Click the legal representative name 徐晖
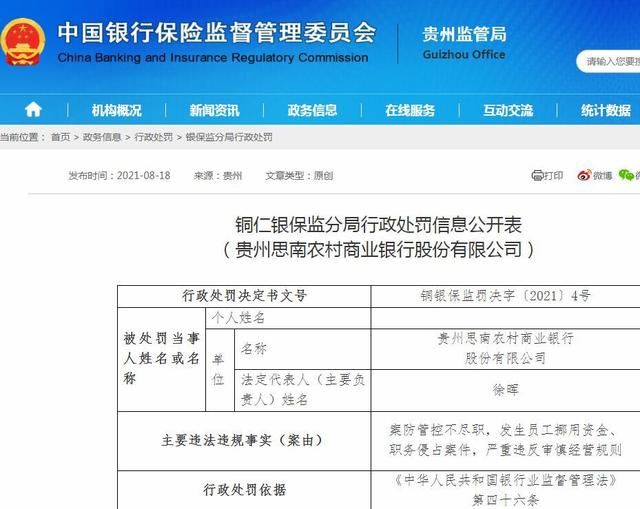This screenshot has width=640, height=509. pyautogui.click(x=505, y=390)
